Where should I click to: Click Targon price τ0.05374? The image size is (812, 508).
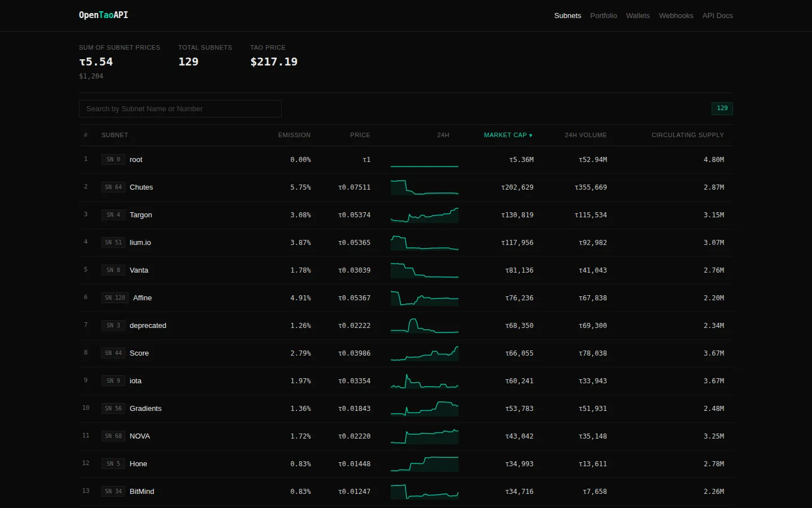click(x=354, y=215)
